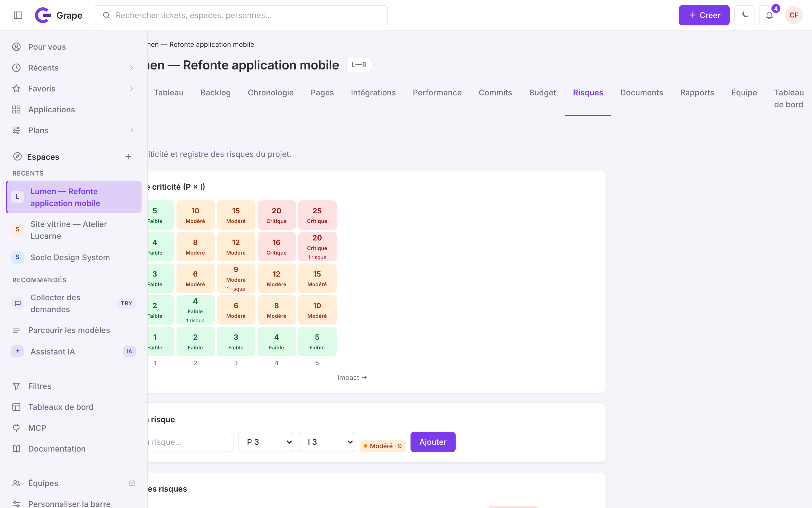Open Équipes people icon

click(x=16, y=483)
